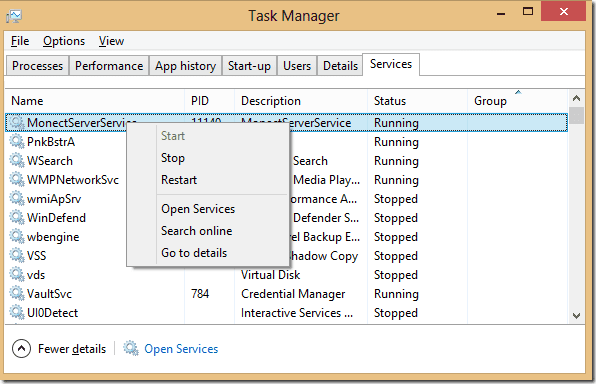Sort by the Description column header

tap(301, 101)
